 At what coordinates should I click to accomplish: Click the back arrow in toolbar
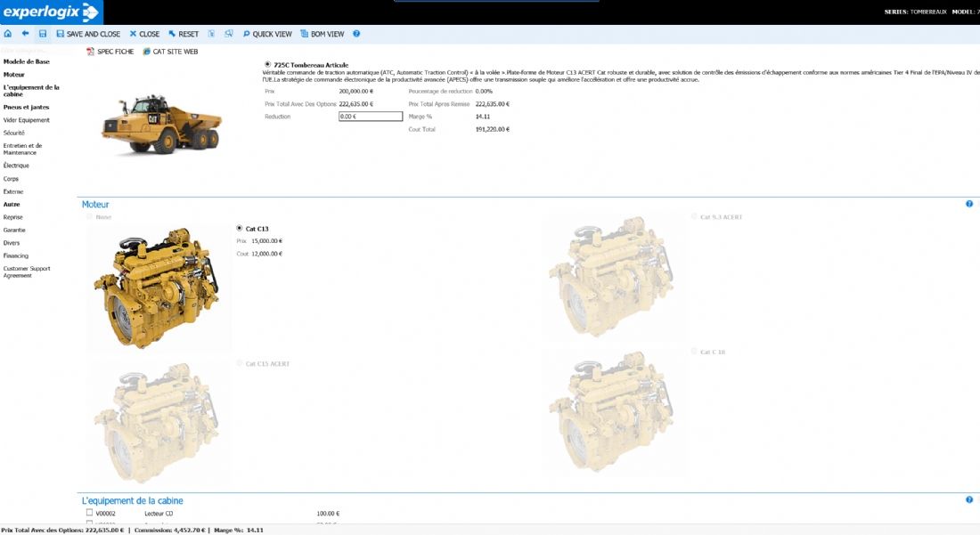coord(25,34)
